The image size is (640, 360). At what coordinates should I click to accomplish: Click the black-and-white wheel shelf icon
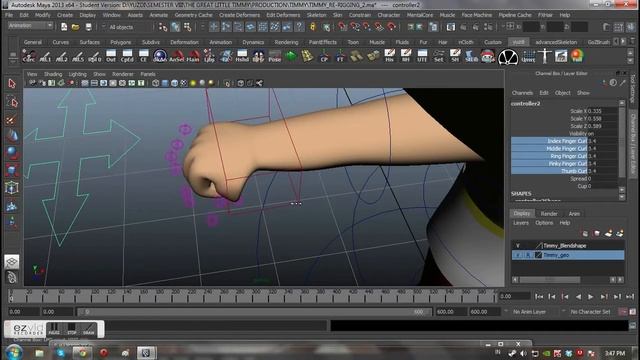coord(508,57)
